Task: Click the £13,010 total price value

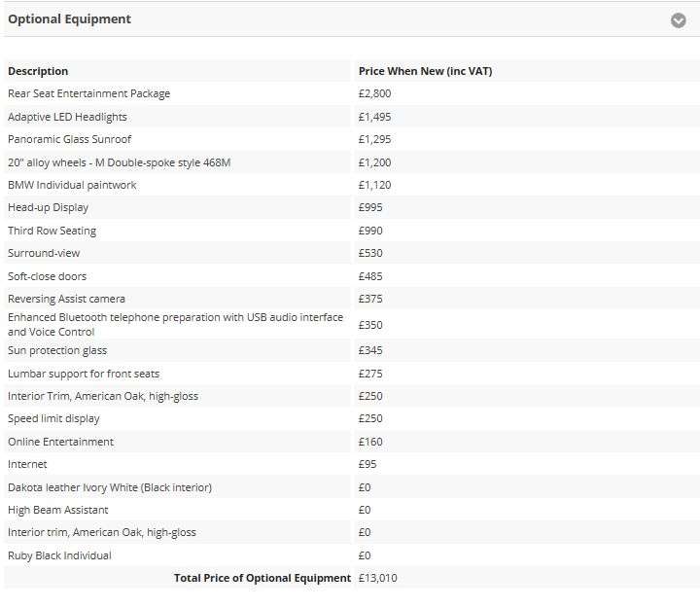Action: [x=377, y=578]
